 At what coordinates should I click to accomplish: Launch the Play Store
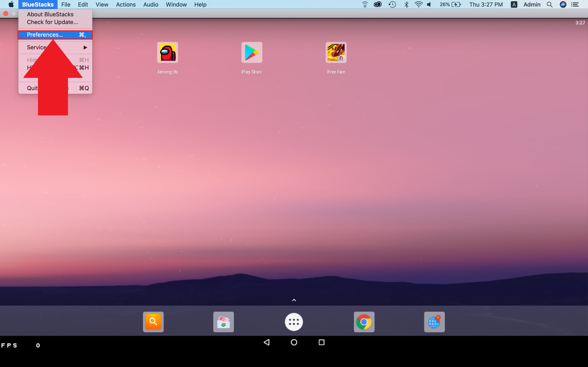pos(251,52)
